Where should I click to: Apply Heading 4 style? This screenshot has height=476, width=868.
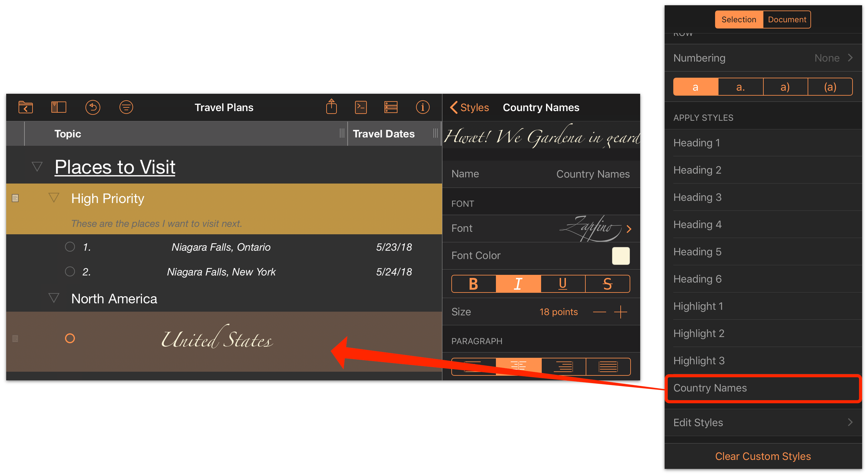pos(763,224)
